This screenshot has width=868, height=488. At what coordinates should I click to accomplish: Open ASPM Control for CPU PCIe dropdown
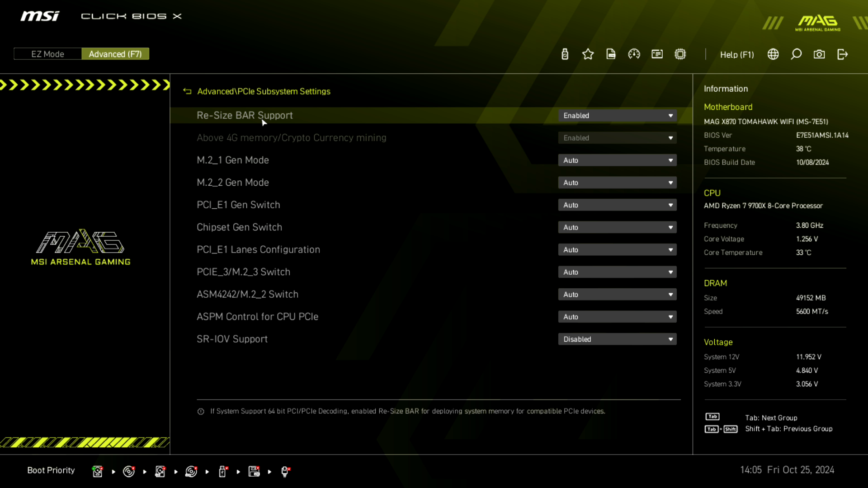pos(617,317)
